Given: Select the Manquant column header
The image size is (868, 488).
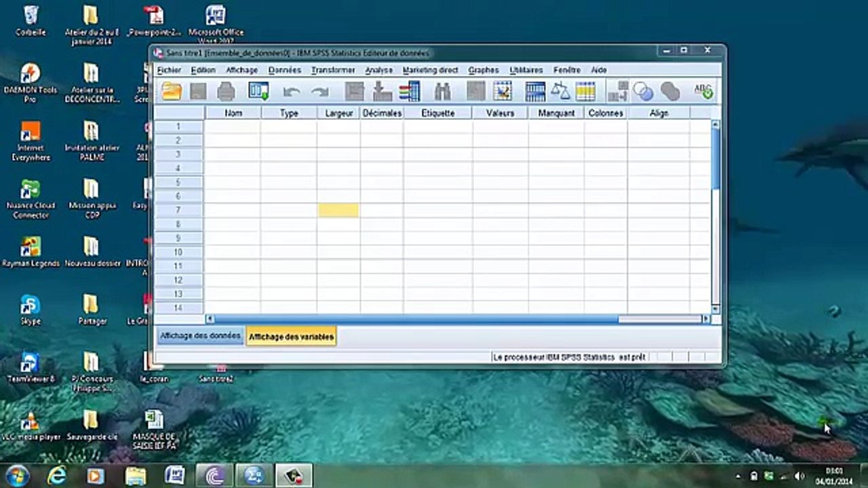Looking at the screenshot, I should click(556, 113).
